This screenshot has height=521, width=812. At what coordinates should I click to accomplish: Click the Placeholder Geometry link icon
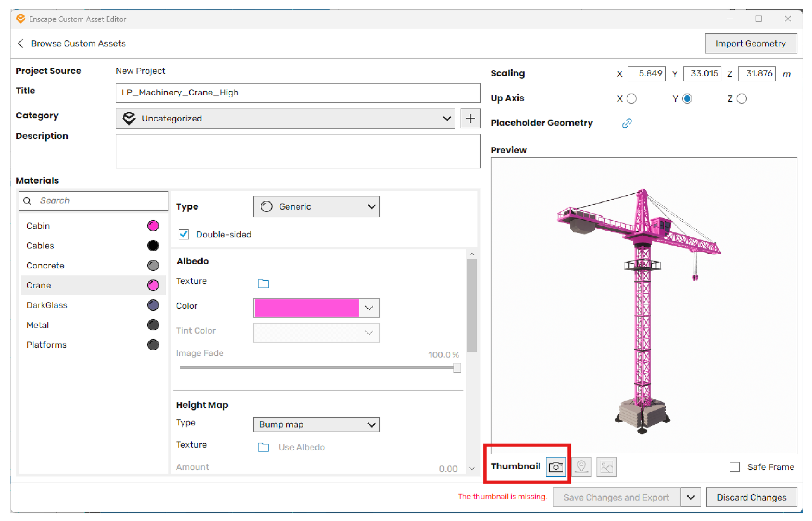coord(627,123)
